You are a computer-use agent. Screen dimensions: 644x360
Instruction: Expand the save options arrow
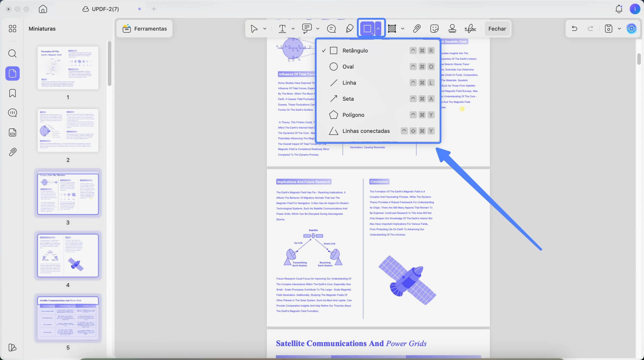(619, 29)
